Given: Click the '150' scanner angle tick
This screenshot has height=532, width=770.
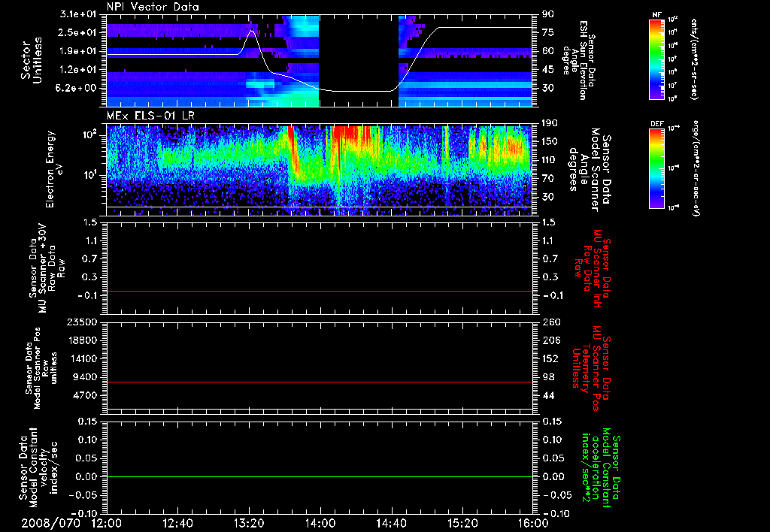Looking at the screenshot, I should tap(550, 141).
